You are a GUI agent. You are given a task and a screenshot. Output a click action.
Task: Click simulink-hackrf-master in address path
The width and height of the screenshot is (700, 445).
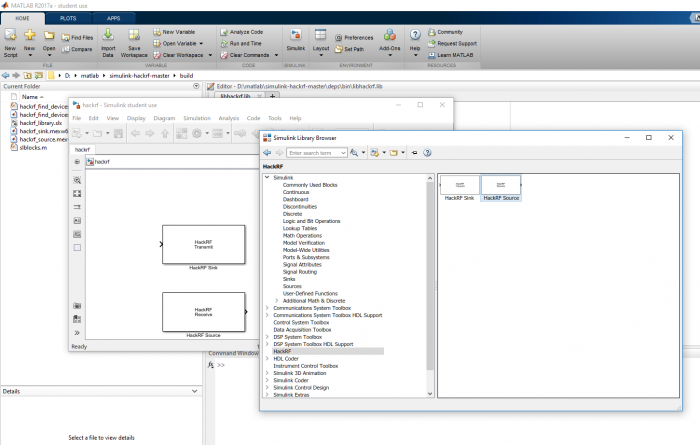point(139,75)
